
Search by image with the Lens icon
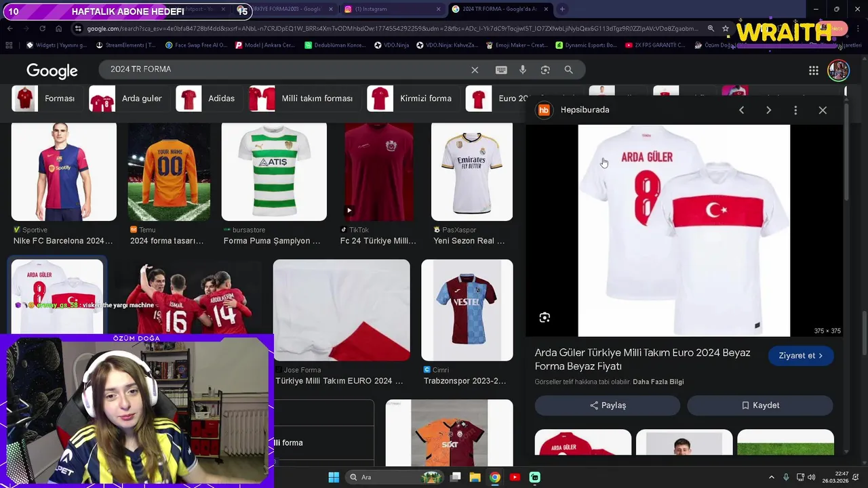click(545, 70)
